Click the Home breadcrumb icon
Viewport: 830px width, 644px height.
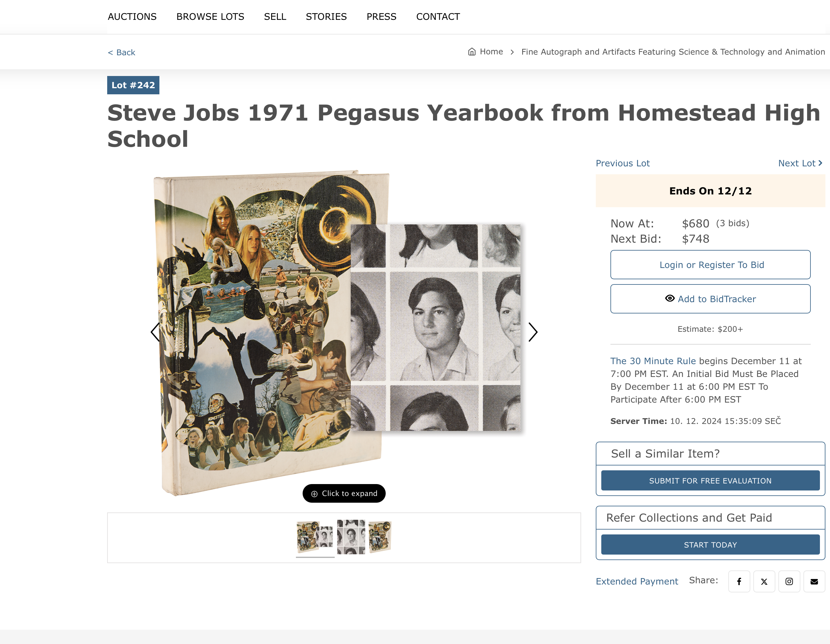click(x=471, y=52)
